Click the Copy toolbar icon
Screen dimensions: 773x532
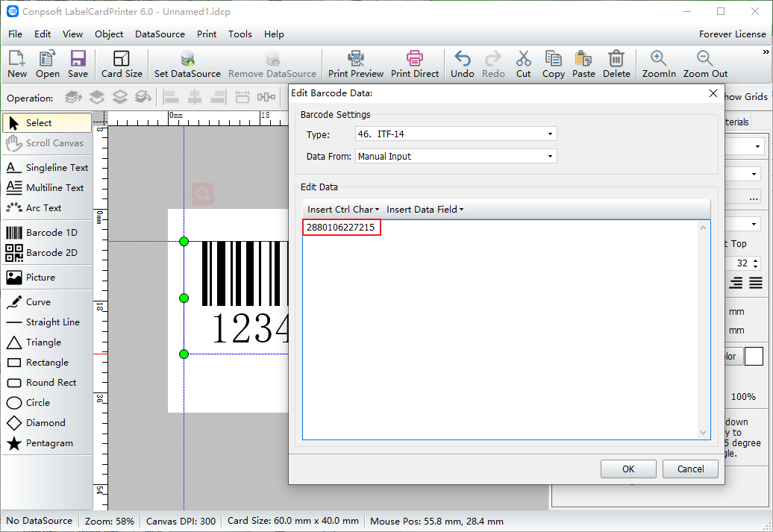553,64
